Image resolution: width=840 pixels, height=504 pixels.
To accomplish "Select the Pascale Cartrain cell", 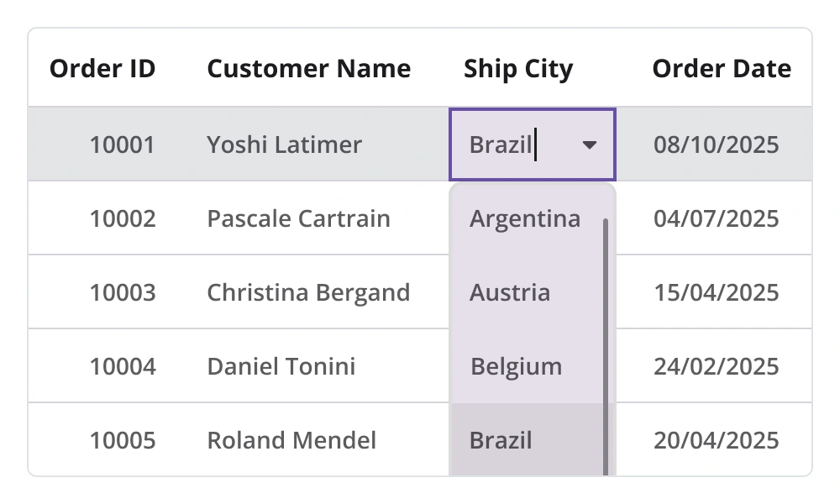I will [298, 219].
